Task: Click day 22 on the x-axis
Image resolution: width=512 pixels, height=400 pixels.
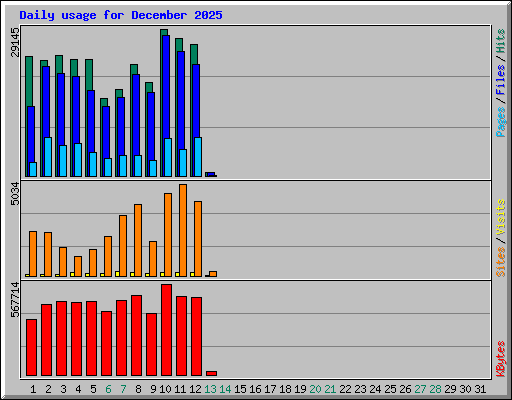Action: [345, 389]
